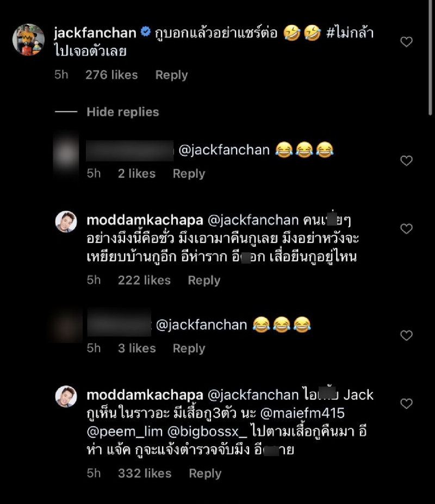Reply to moddamkachapa's comment with 222 likes
This screenshot has width=435, height=504.
point(204,280)
